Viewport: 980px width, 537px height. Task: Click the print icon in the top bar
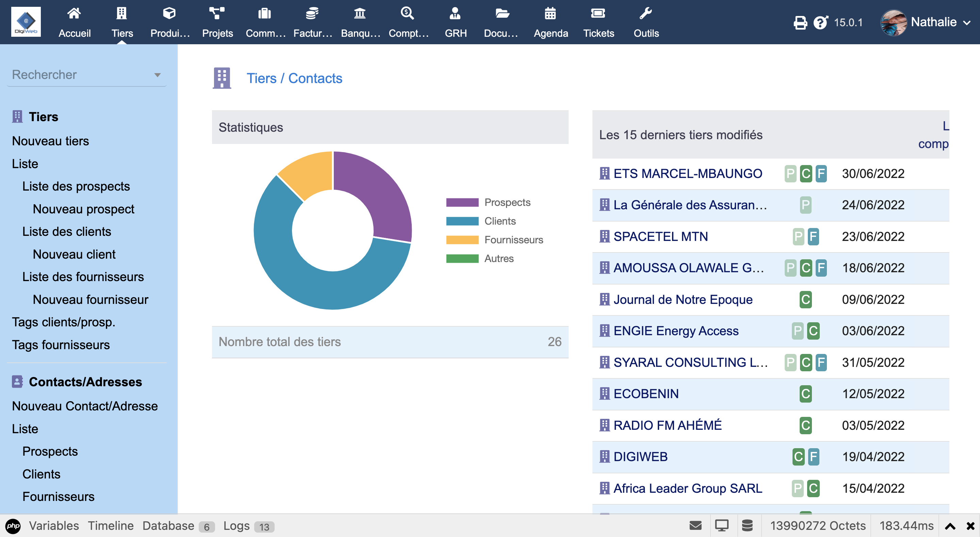800,22
